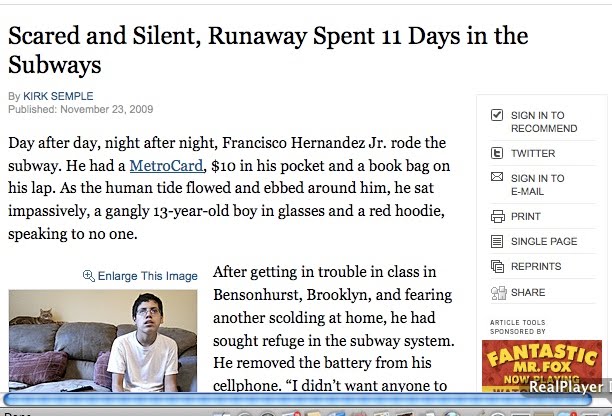Click the blue horizontal scrollbar at page bottom
Image resolution: width=612 pixels, height=416 pixels.
tap(297, 400)
